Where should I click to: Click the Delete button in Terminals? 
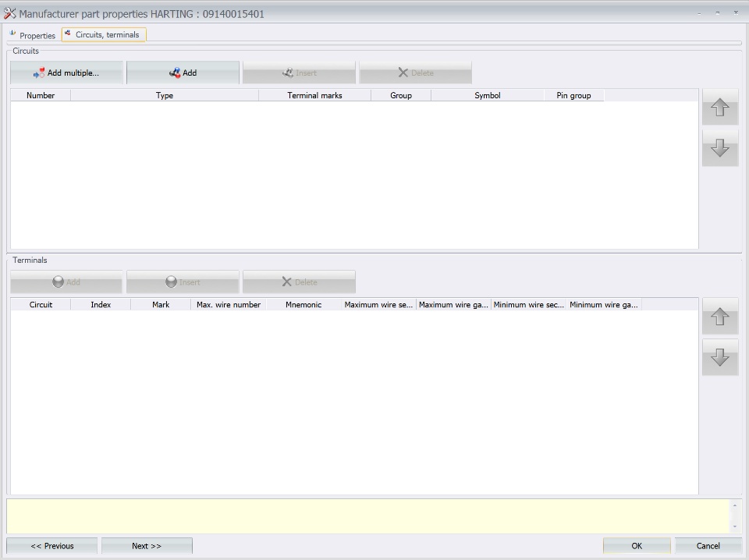pyautogui.click(x=299, y=282)
